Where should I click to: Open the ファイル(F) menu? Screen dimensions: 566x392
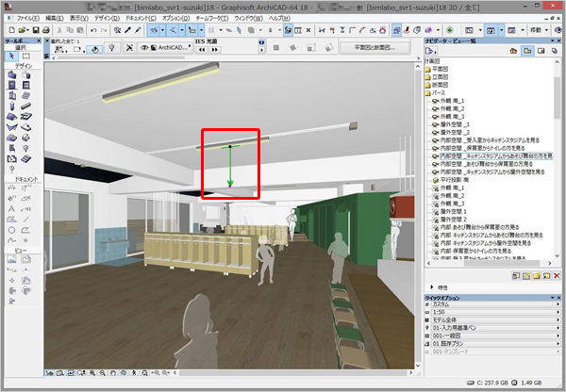coord(28,18)
